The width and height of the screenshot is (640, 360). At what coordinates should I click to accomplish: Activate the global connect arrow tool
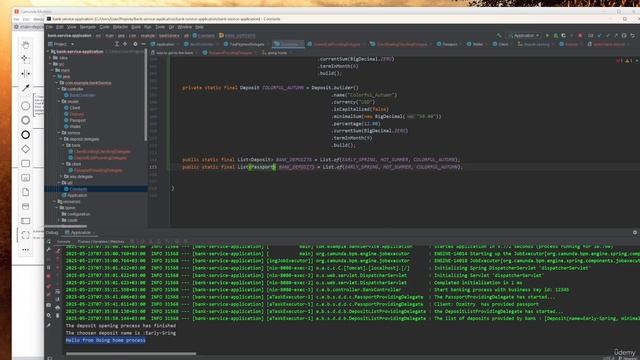25,88
